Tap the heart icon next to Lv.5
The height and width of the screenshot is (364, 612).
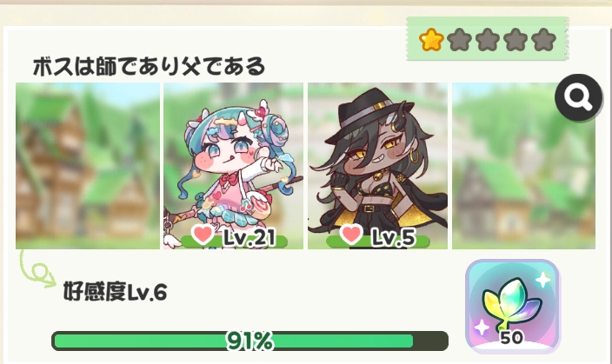(350, 235)
